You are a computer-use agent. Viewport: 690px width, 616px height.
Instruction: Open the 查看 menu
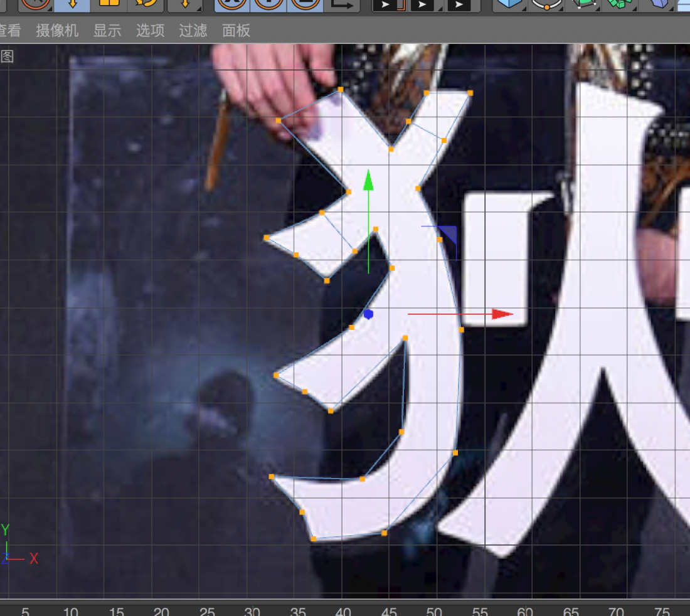pyautogui.click(x=10, y=31)
